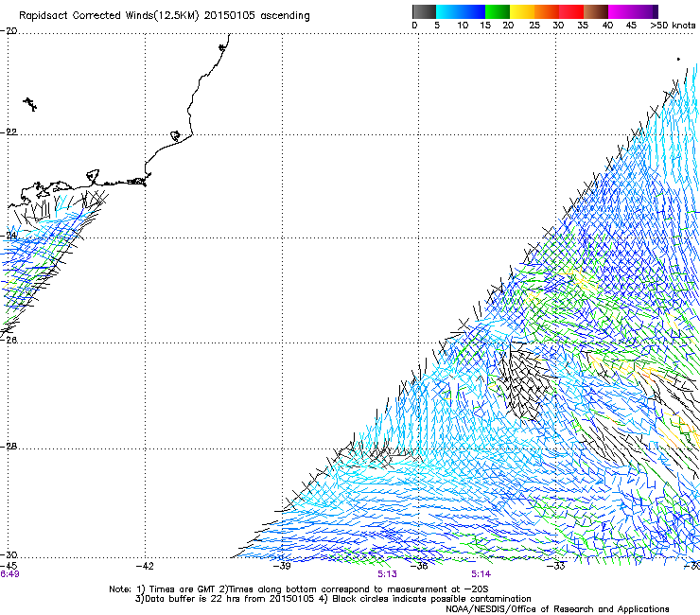This screenshot has width=700, height=615.
Task: Click the -28 latitude axis label
Action: [9, 447]
